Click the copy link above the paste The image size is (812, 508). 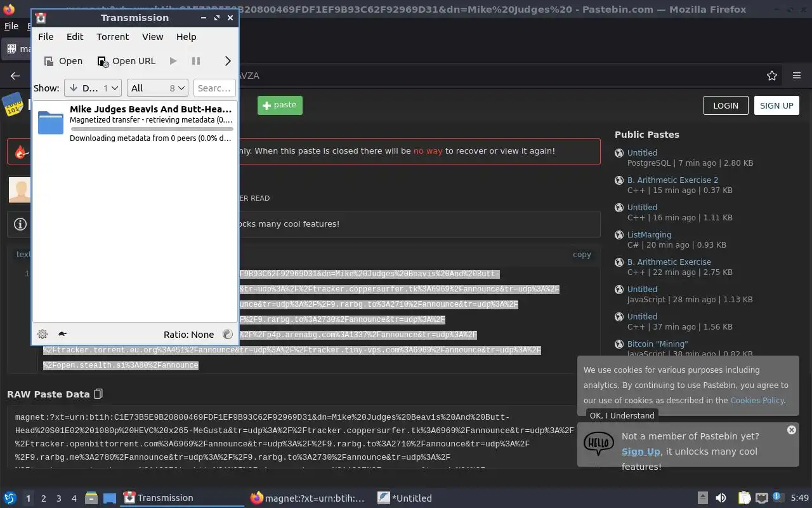pyautogui.click(x=582, y=254)
